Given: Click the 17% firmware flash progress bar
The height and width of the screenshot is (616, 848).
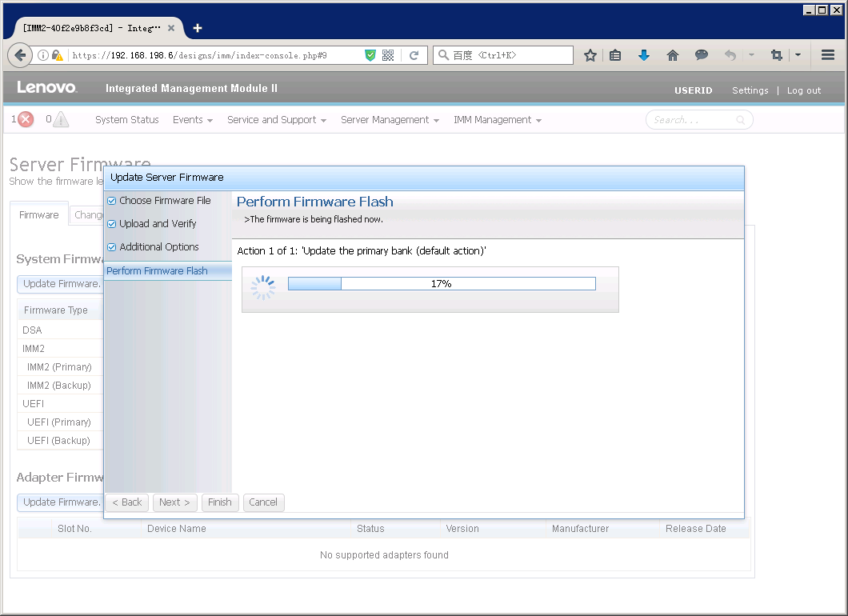Looking at the screenshot, I should click(x=442, y=284).
